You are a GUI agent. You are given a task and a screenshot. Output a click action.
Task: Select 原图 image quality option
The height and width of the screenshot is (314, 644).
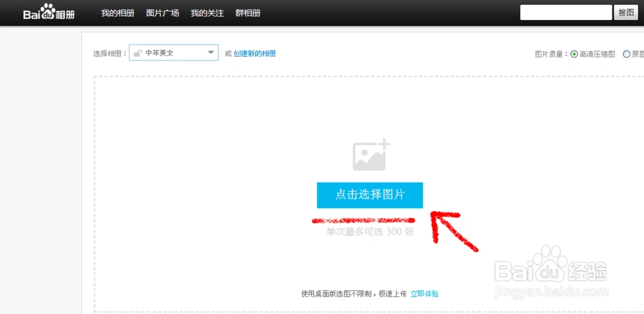[x=627, y=55]
